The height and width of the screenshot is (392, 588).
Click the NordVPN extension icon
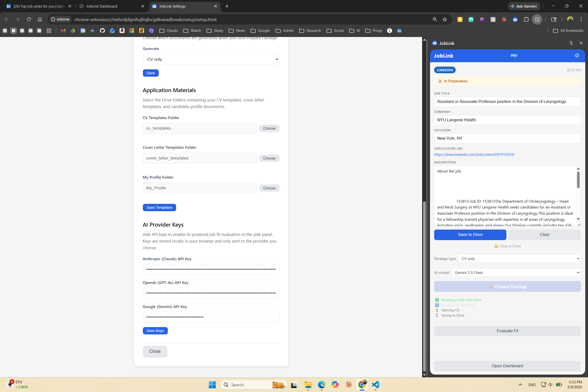pyautogui.click(x=471, y=20)
